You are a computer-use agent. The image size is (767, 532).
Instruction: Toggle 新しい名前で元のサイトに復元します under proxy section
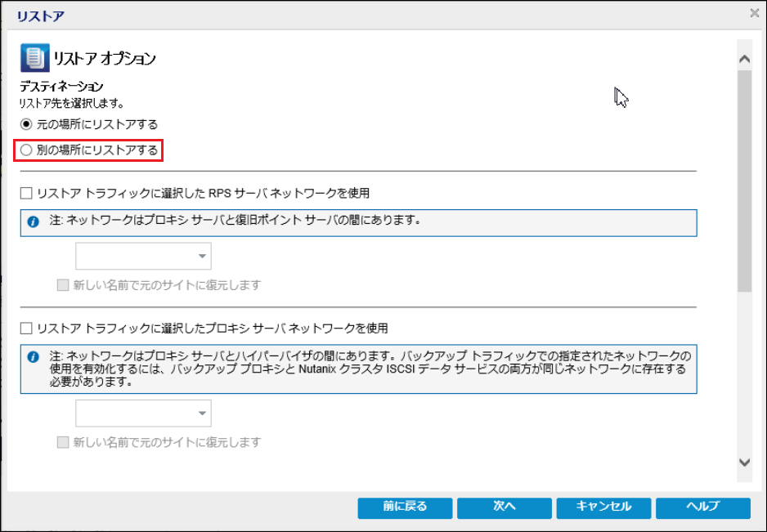click(63, 442)
